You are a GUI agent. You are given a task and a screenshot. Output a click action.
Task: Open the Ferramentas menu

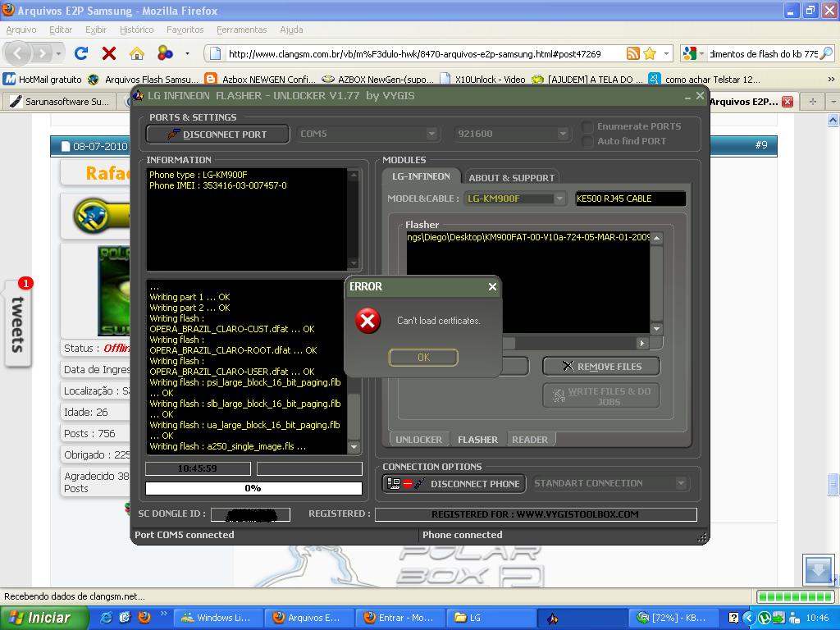point(242,30)
